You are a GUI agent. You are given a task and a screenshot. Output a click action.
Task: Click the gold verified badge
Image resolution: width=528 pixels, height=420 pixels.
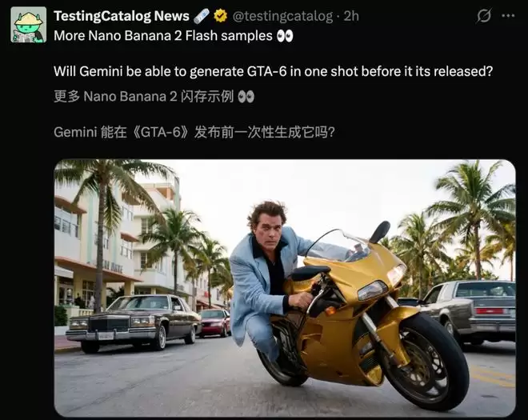tap(221, 16)
